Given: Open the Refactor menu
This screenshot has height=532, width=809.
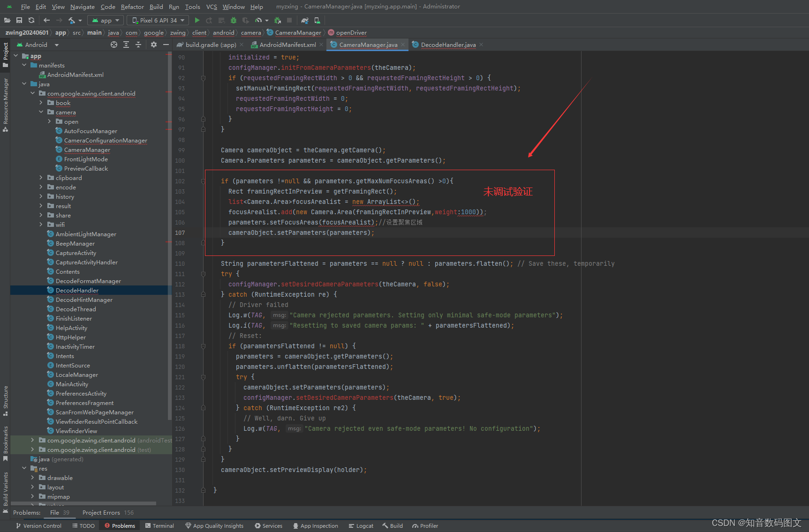Looking at the screenshot, I should click(132, 7).
